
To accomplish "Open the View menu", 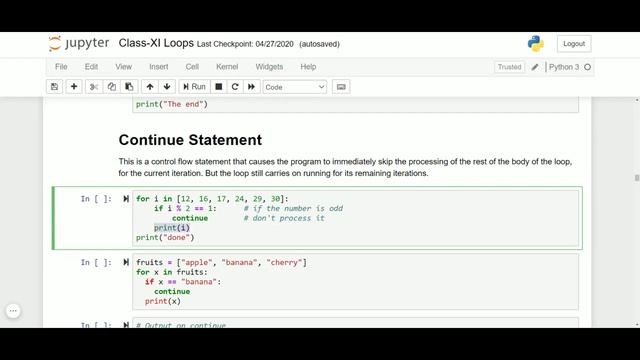I will (x=123, y=67).
